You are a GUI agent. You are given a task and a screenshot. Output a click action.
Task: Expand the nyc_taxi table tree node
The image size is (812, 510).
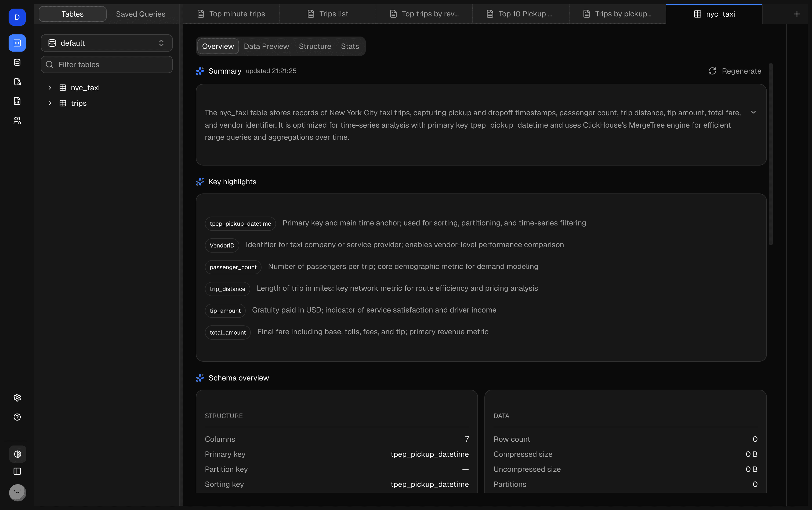coord(50,88)
